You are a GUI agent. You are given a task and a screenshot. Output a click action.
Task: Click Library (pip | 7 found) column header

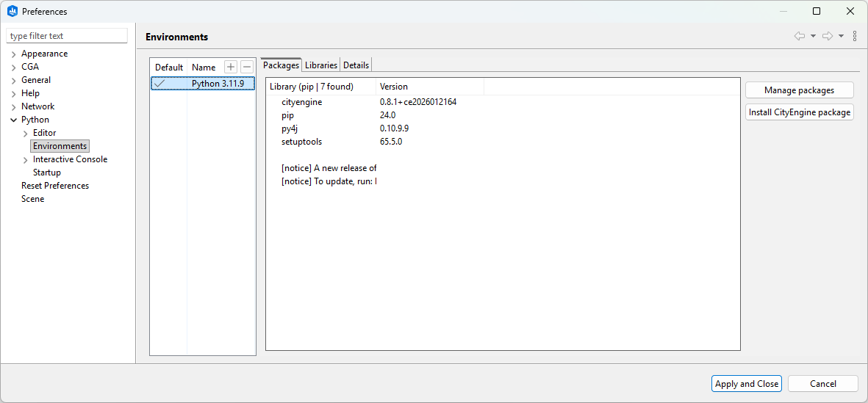click(321, 87)
